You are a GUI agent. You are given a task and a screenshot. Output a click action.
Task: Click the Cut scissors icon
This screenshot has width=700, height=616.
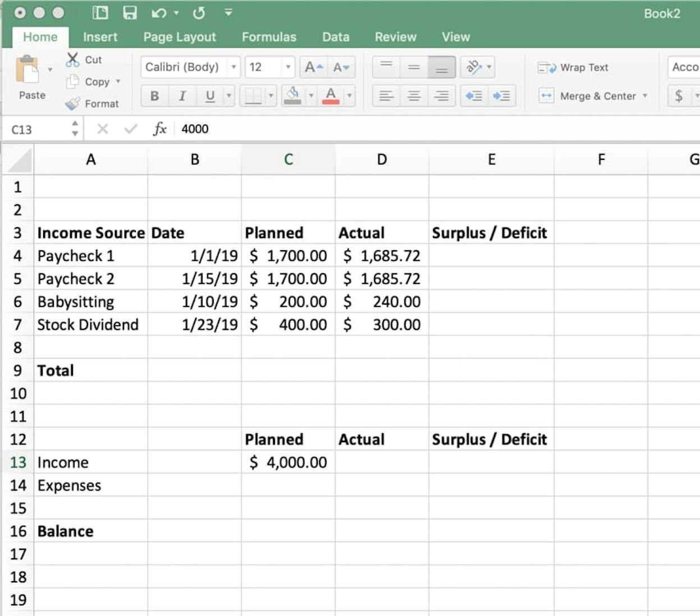coord(72,59)
